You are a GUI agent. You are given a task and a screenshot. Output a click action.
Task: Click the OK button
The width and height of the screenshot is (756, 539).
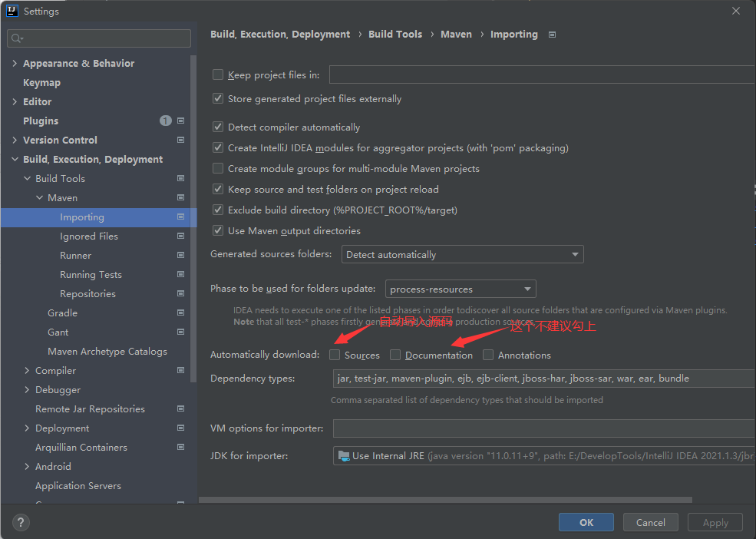pyautogui.click(x=586, y=522)
